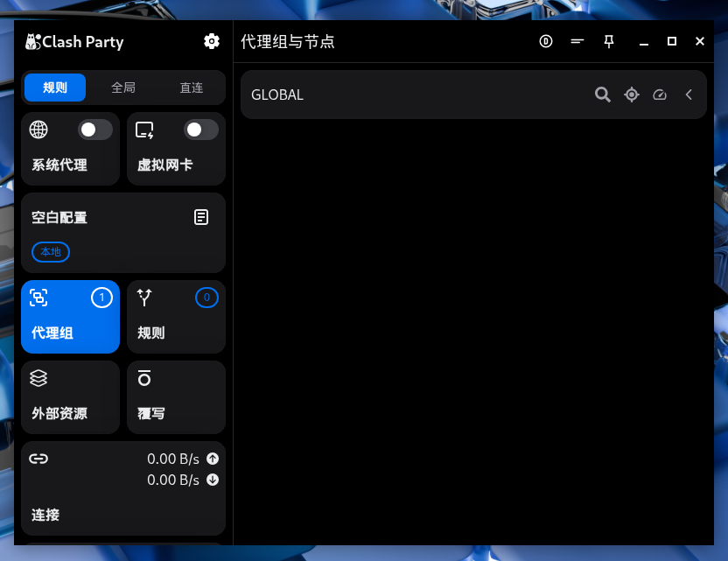The height and width of the screenshot is (561, 728).
Task: Open settings via the gear icon
Action: [212, 41]
